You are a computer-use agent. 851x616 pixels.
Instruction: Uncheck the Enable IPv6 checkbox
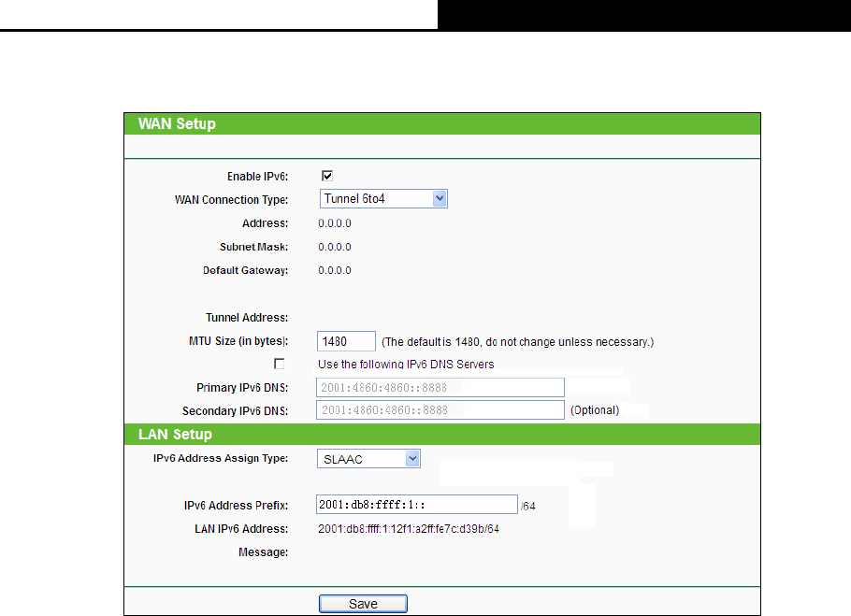tap(326, 176)
